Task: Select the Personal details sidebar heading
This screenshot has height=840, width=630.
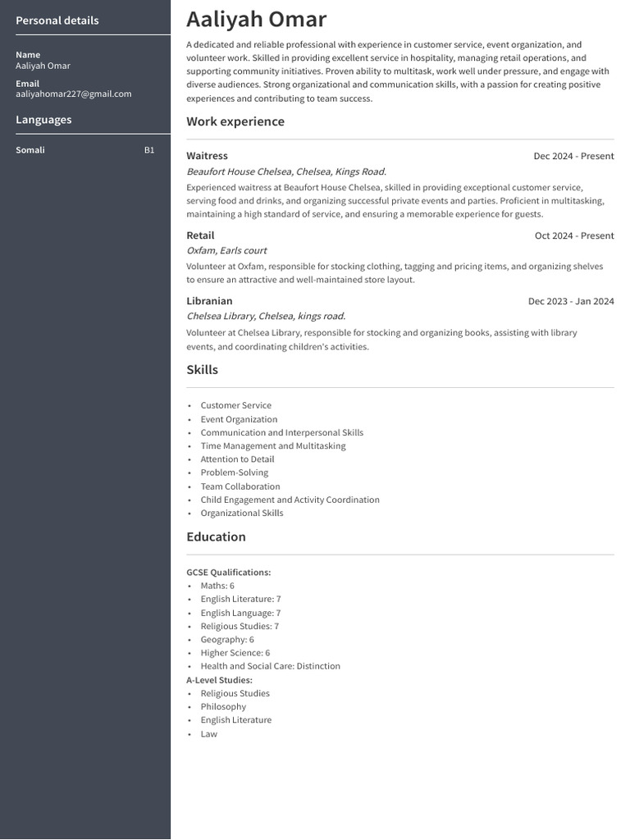Action: pos(57,21)
